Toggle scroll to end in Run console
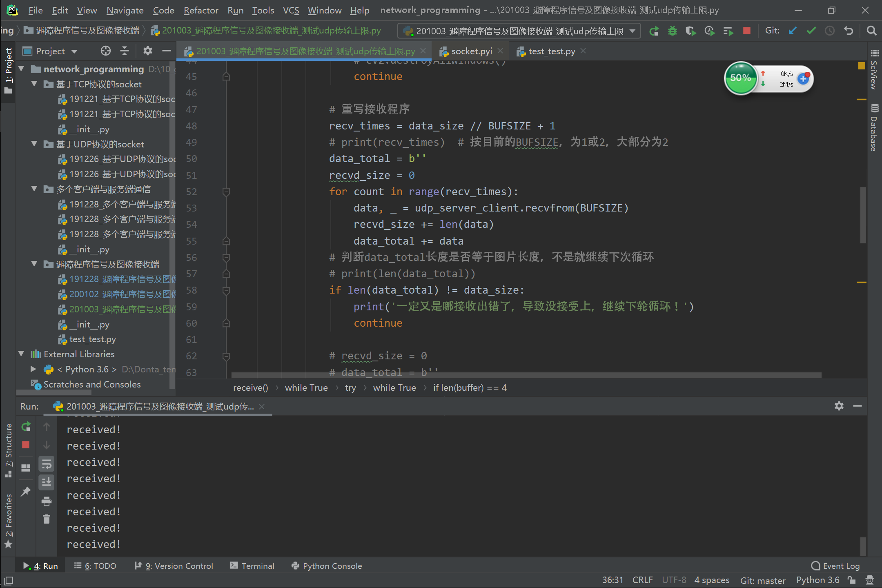 (47, 482)
